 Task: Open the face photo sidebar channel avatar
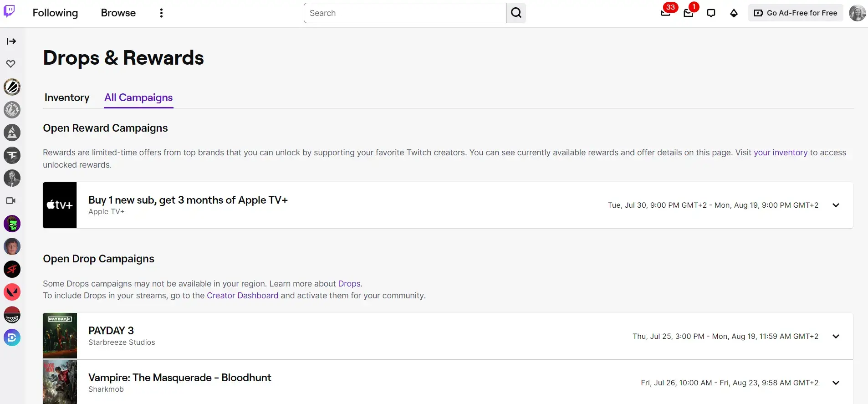click(12, 246)
